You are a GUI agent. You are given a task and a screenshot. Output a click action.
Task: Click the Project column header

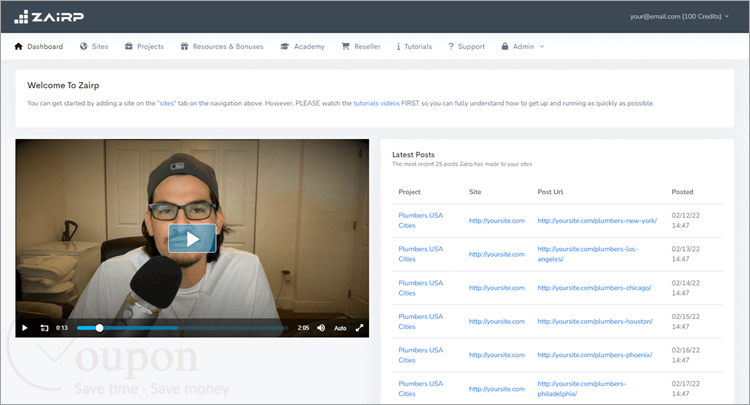(409, 192)
